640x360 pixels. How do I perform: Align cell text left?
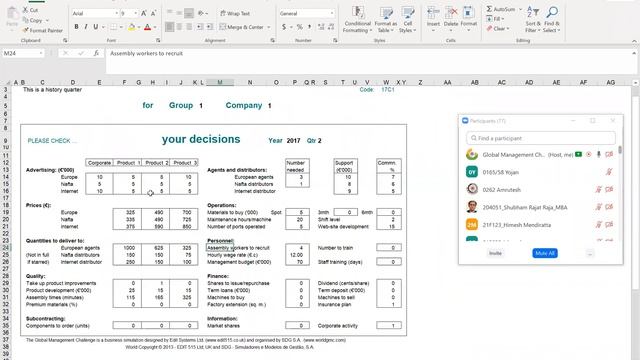[169, 27]
